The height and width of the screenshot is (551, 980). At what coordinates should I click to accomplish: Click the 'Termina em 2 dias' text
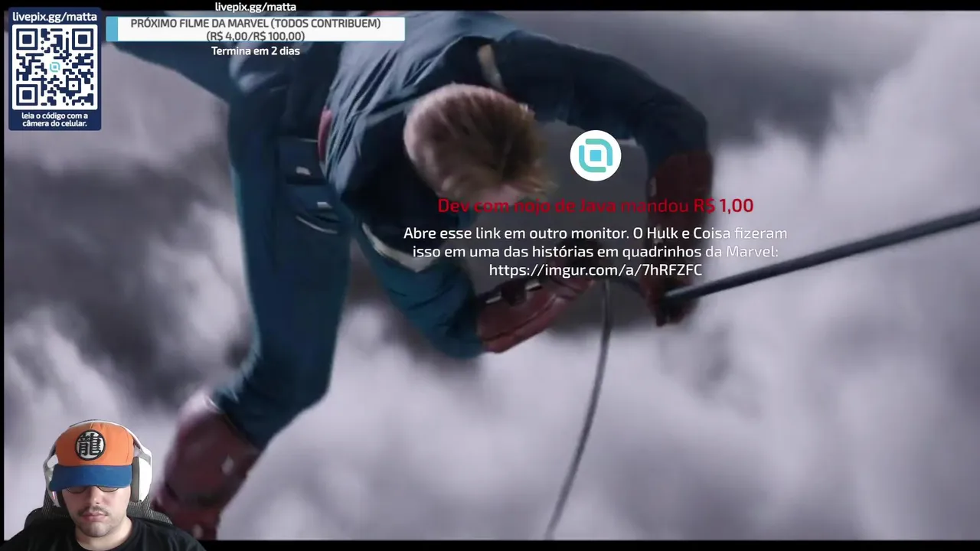pos(255,51)
